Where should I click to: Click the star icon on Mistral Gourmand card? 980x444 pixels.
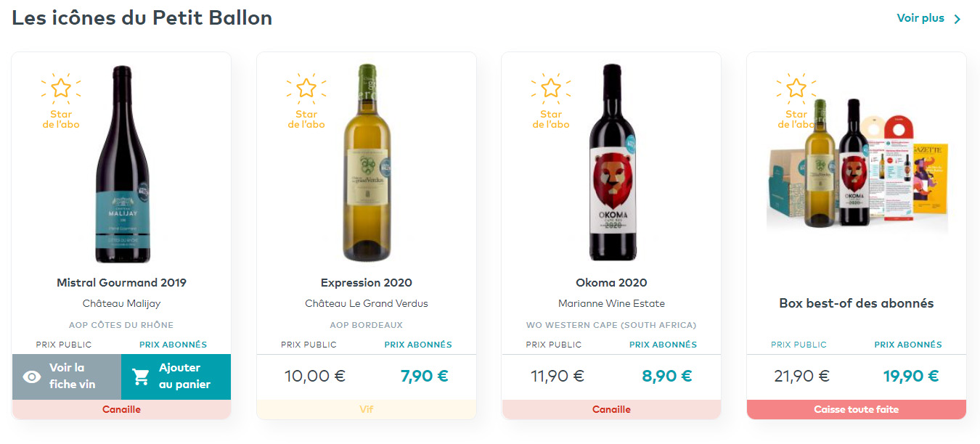point(61,88)
